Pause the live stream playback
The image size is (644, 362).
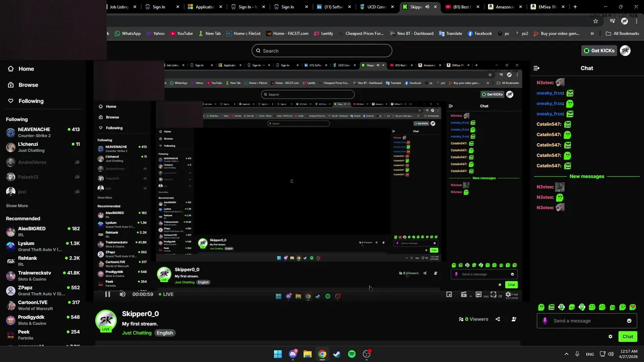pos(107,294)
